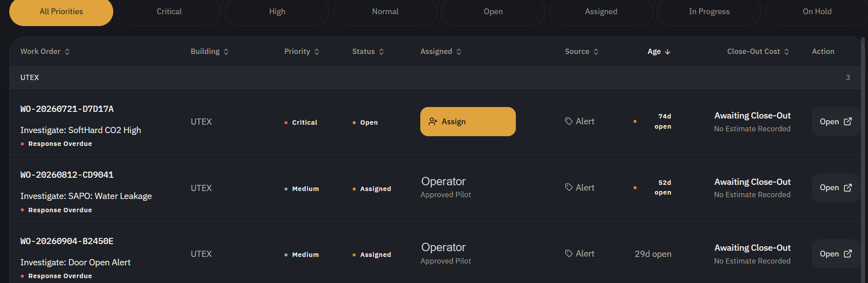Select the In Progress filter
The height and width of the screenshot is (283, 868).
(709, 12)
